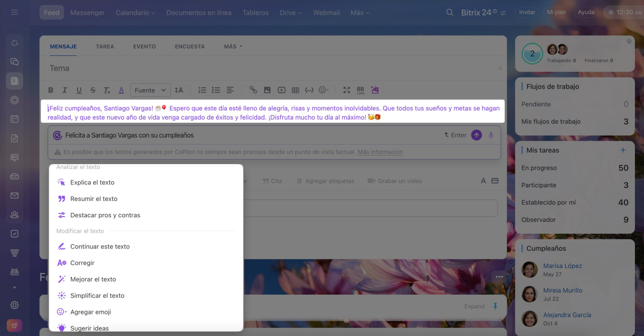Image resolution: width=644 pixels, height=336 pixels.
Task: Expand the Calendario menu
Action: [x=135, y=13]
